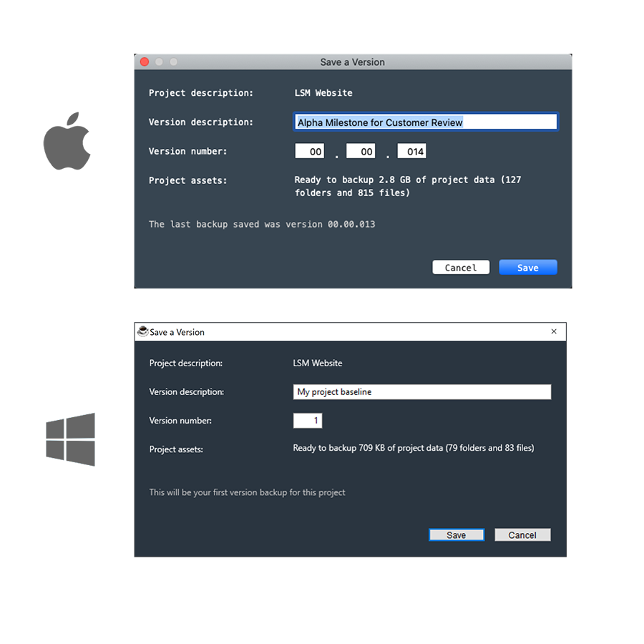Click the Save button in the macOS dialog
The image size is (644, 644).
pyautogui.click(x=528, y=267)
